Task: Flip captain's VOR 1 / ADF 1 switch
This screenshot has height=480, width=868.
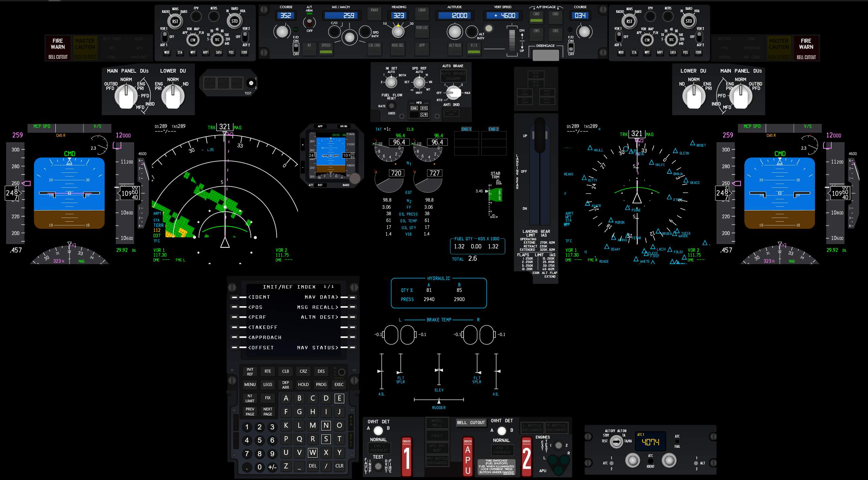Action: click(x=164, y=36)
